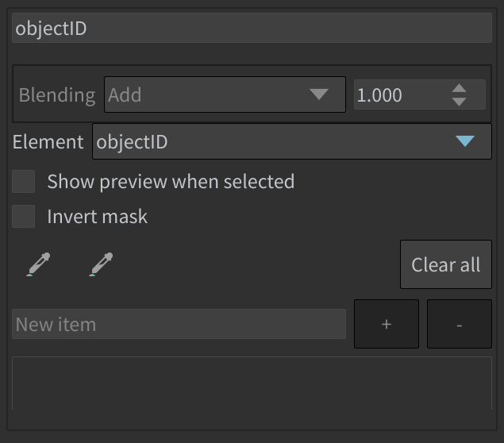
Task: Click the gray arrow of Blending dropdown
Action: pyautogui.click(x=318, y=94)
